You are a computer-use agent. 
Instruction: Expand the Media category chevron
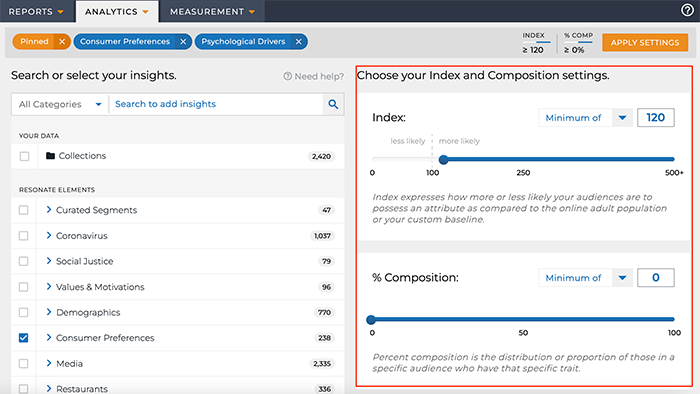49,363
